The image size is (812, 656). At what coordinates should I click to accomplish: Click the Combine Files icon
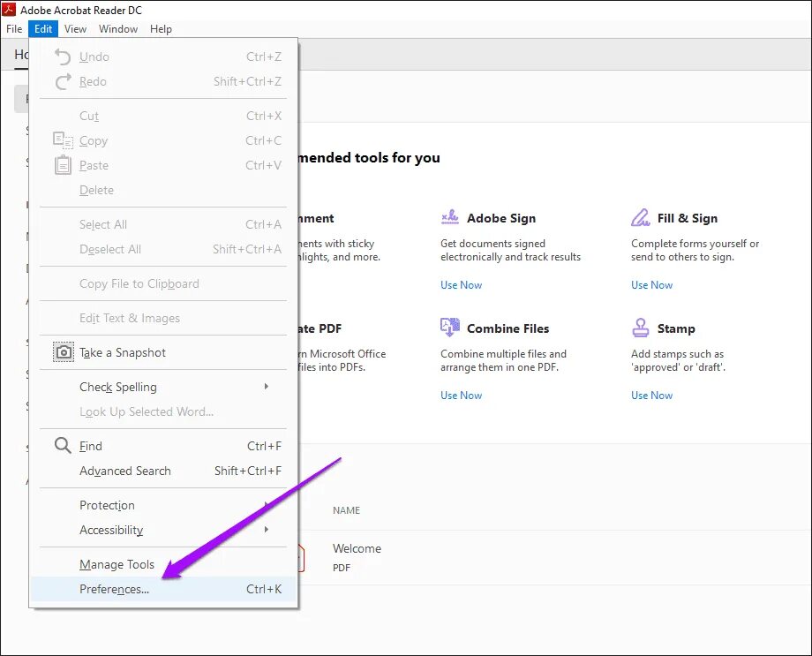450,327
